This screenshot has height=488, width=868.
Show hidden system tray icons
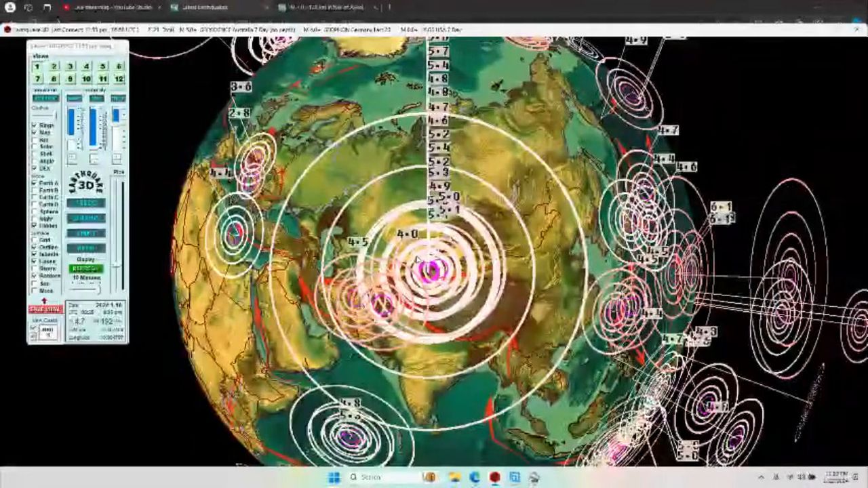click(761, 478)
